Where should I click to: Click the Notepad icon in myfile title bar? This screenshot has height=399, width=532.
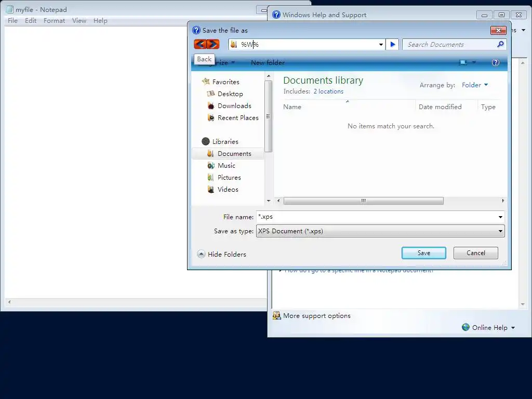[x=9, y=9]
